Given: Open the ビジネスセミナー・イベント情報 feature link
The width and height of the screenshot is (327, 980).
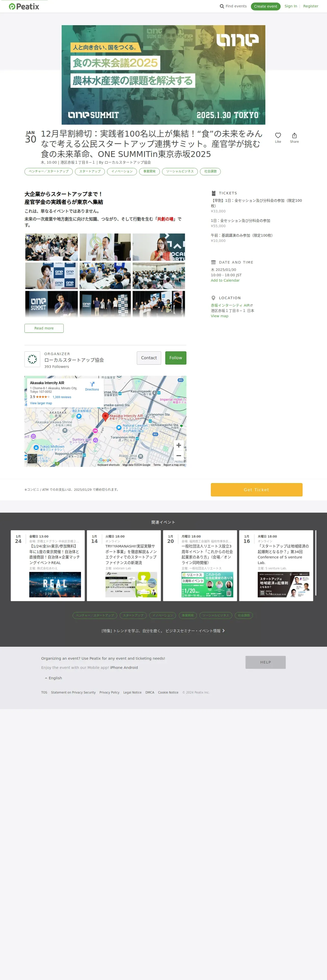Looking at the screenshot, I should [x=163, y=631].
